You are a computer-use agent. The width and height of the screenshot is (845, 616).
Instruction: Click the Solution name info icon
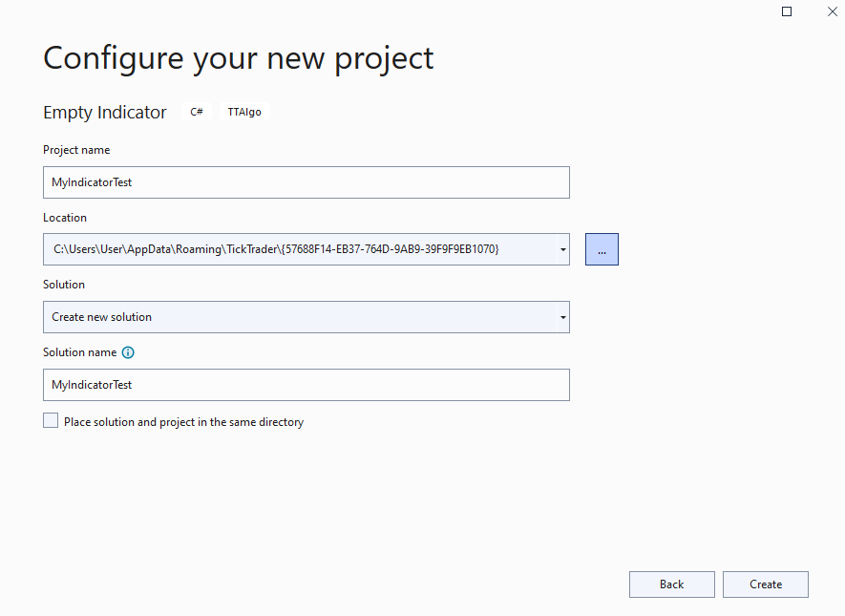(128, 352)
